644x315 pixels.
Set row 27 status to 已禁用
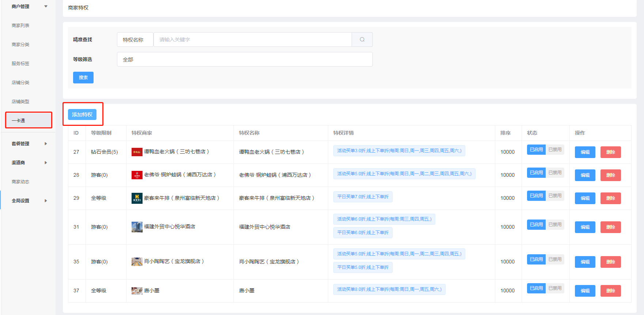point(555,150)
